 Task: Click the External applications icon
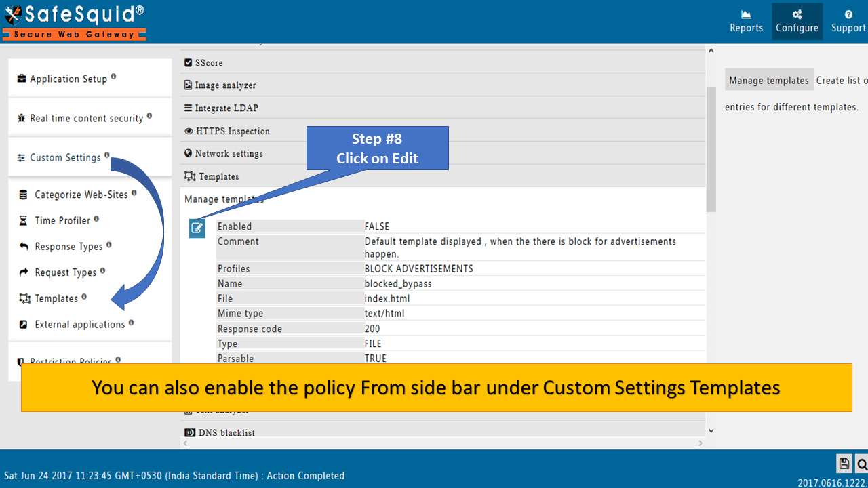(24, 324)
